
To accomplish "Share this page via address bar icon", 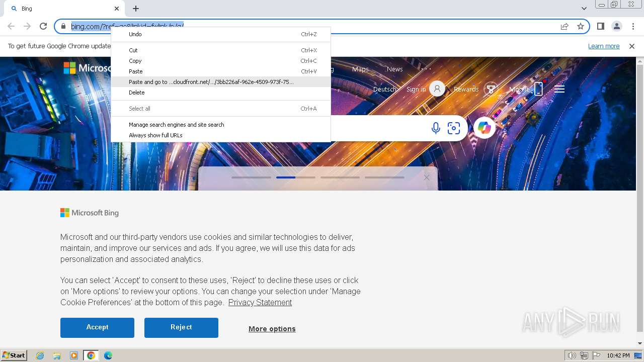I will click(x=565, y=26).
